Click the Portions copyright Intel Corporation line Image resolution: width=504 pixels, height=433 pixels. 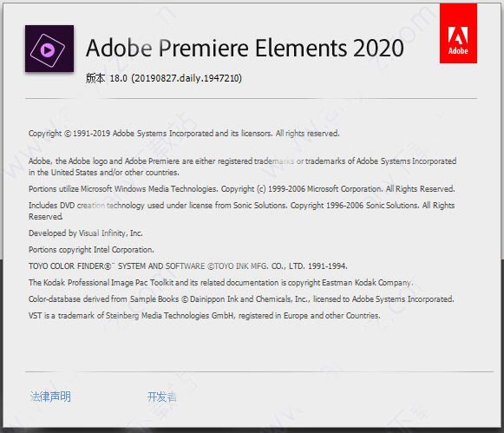coord(91,249)
